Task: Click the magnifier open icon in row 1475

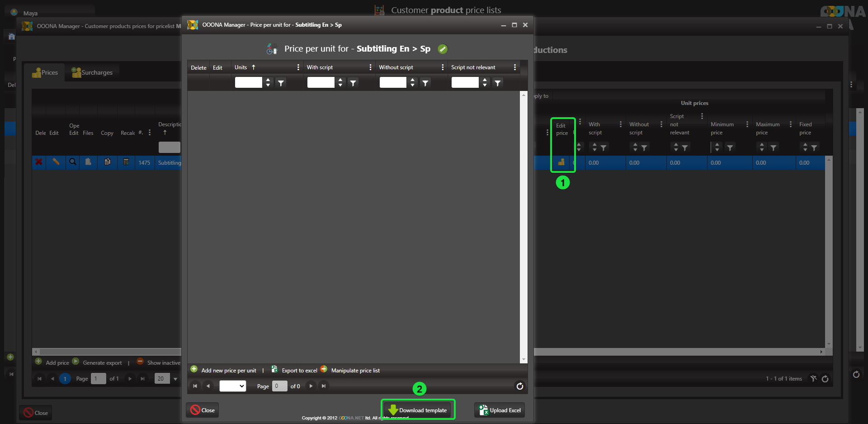Action: coord(72,162)
